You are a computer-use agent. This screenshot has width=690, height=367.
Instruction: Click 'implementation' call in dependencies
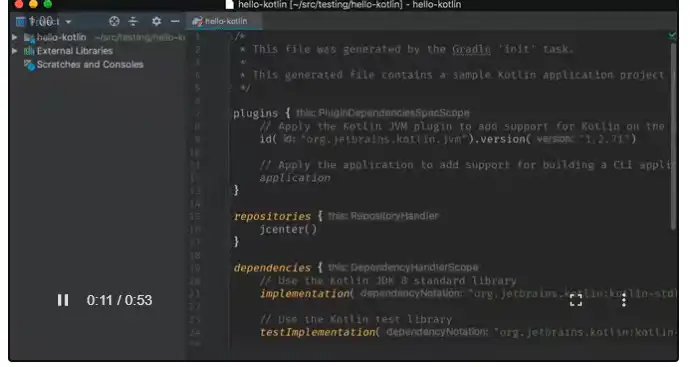tap(305, 294)
